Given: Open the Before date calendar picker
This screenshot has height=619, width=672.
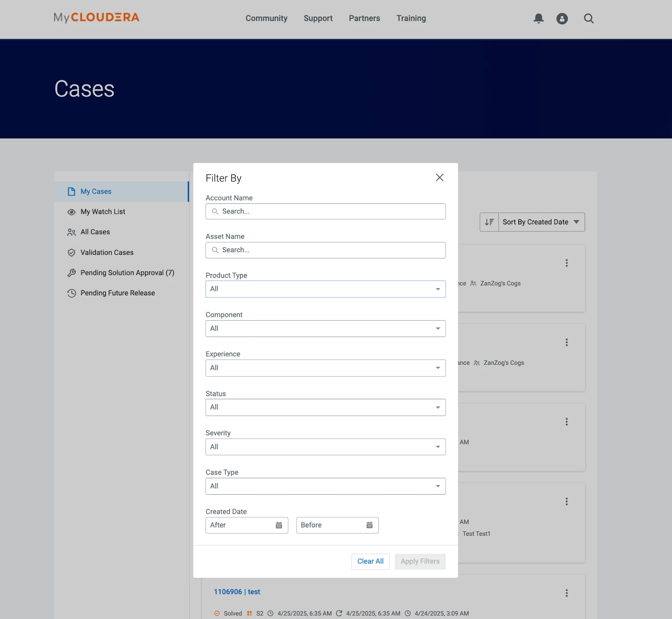Looking at the screenshot, I should [x=370, y=525].
